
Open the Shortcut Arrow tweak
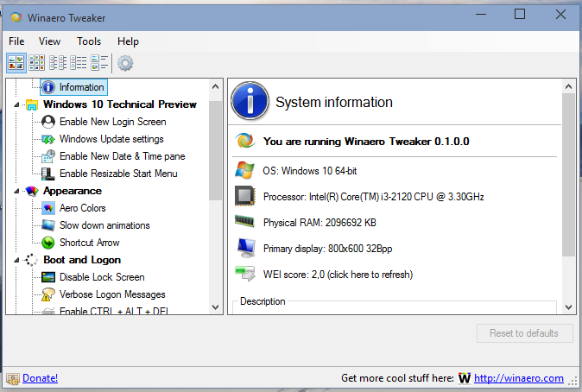coord(89,243)
